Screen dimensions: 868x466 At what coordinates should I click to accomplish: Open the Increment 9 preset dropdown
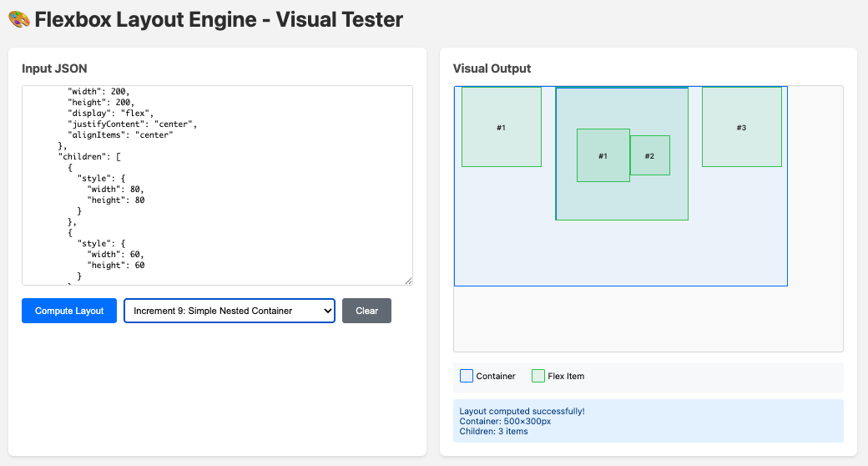[230, 311]
